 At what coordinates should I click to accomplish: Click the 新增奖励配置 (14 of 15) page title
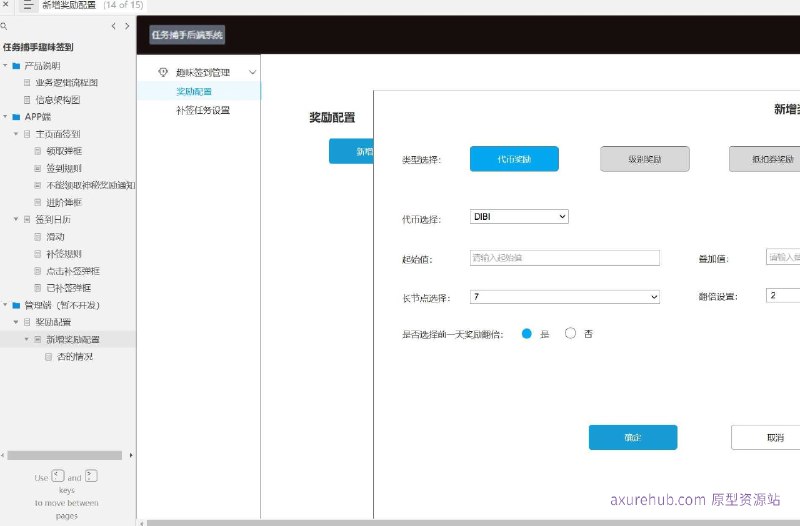(92, 5)
